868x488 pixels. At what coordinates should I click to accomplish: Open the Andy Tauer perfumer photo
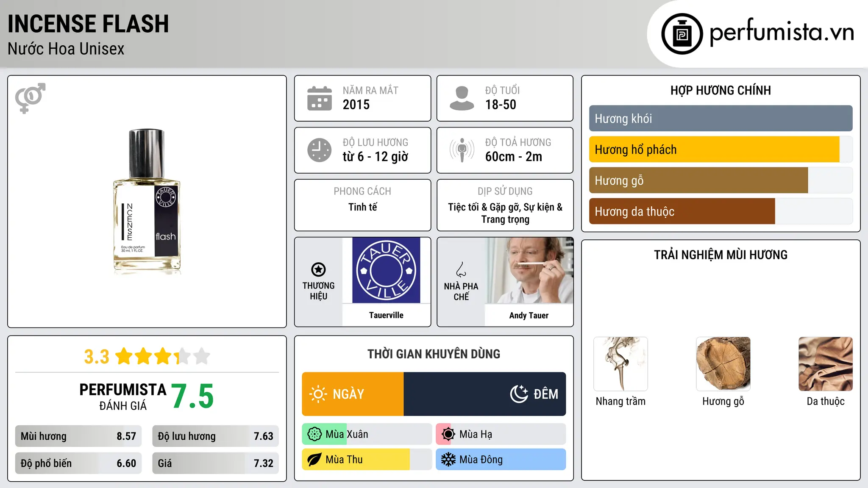(x=529, y=270)
